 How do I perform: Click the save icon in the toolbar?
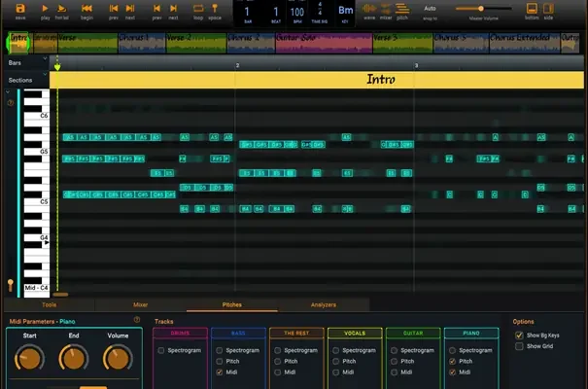pos(20,9)
